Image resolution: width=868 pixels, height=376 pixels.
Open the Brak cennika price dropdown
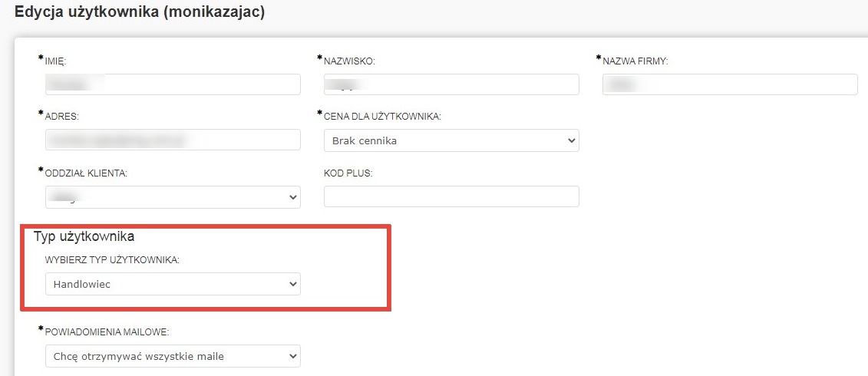(x=451, y=140)
